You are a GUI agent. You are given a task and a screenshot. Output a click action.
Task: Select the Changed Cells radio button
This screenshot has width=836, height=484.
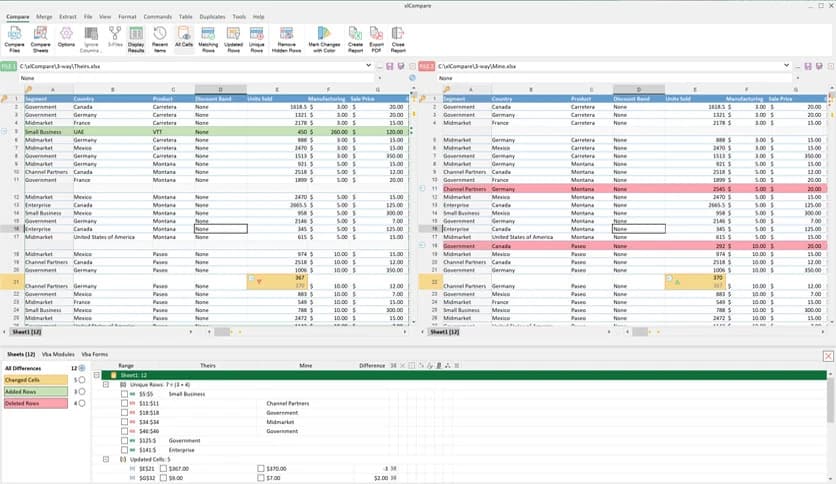[x=82, y=380]
